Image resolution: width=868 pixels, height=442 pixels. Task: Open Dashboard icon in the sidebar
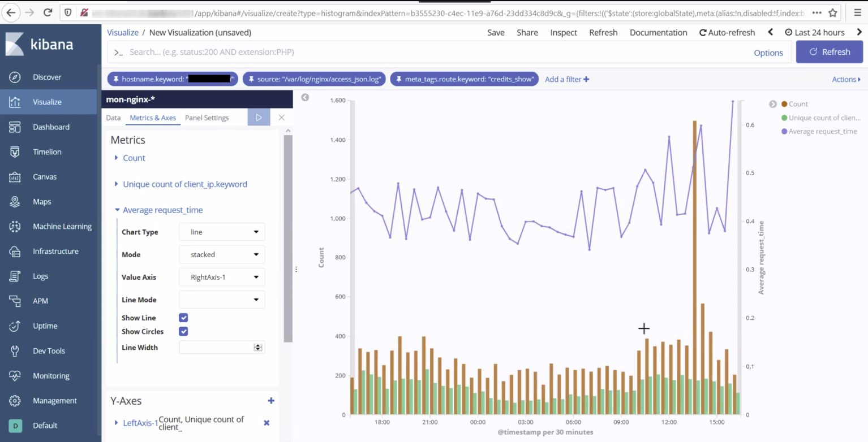click(x=15, y=127)
